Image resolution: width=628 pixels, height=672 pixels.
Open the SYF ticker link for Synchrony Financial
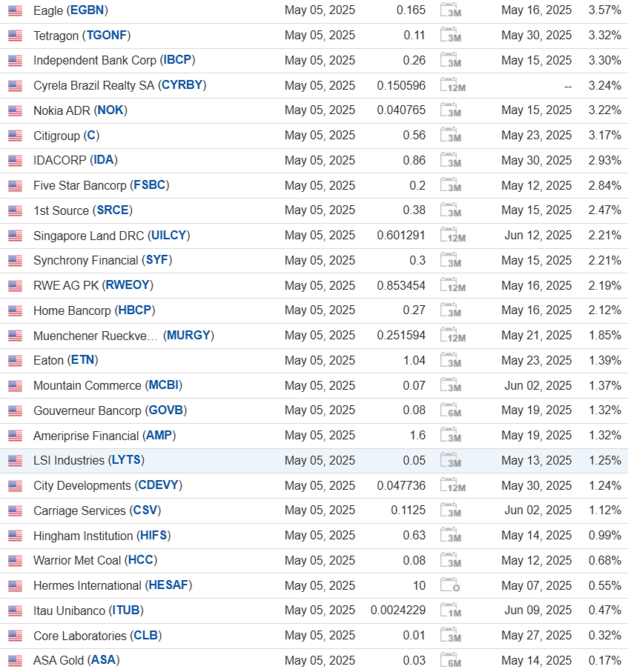[x=159, y=260]
